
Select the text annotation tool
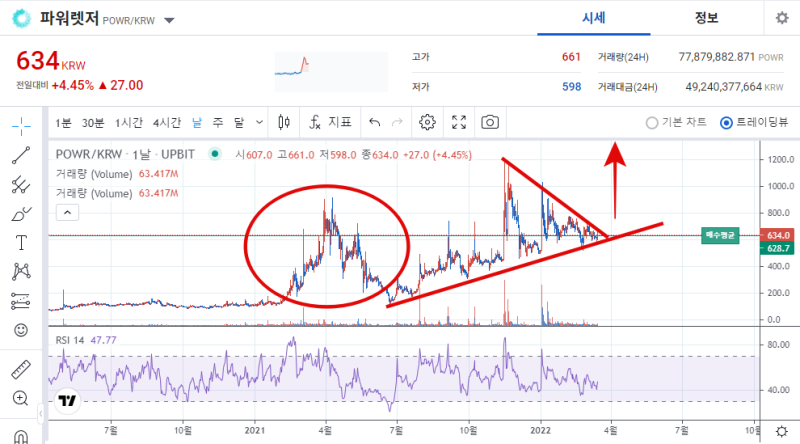[21, 243]
